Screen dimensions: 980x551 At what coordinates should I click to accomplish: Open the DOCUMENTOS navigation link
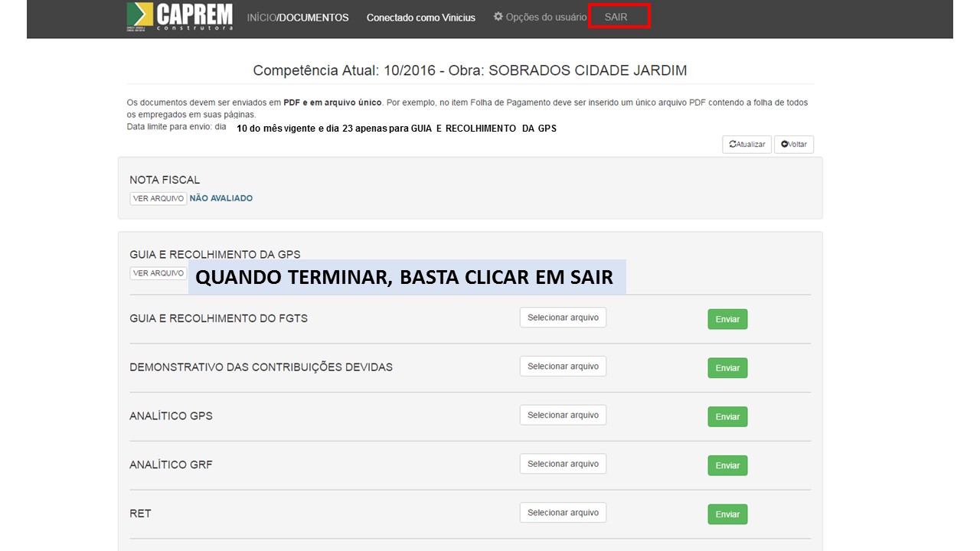(x=313, y=18)
